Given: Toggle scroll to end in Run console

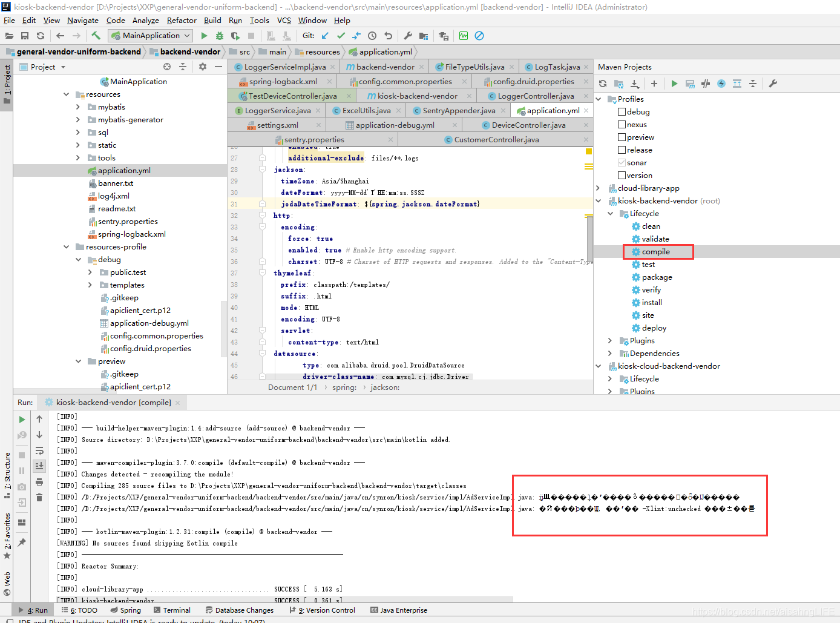Looking at the screenshot, I should tap(39, 466).
